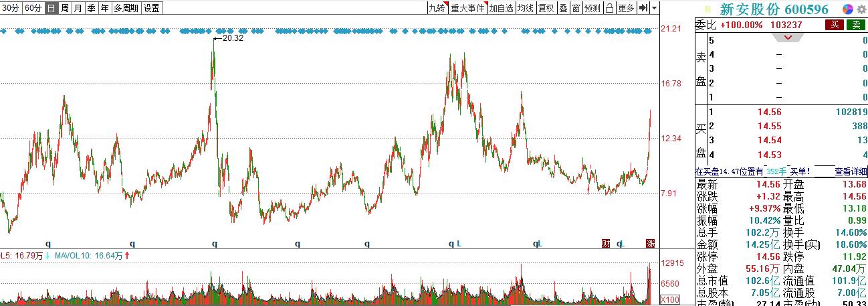Click the 涨 limit-up marker icon
The height and width of the screenshot is (306, 868).
(x=649, y=243)
